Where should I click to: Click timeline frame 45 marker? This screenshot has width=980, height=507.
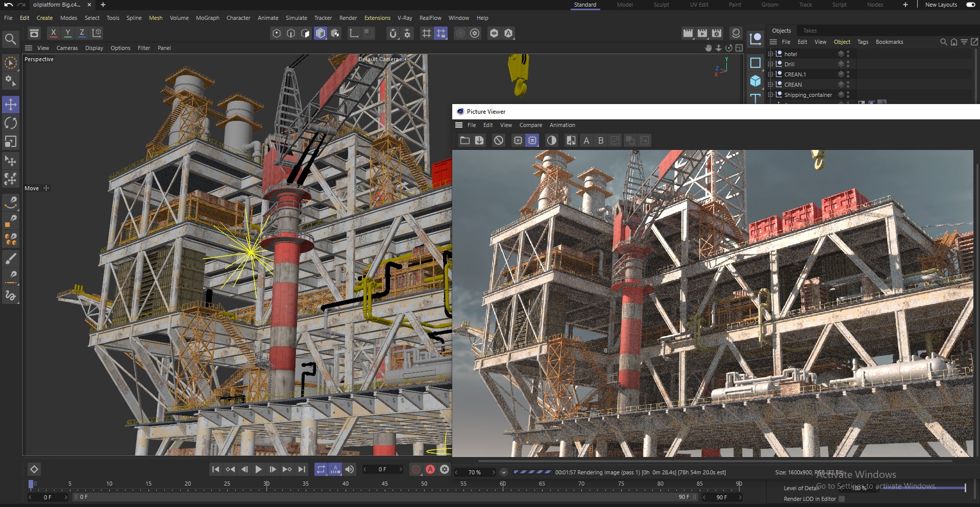click(x=384, y=484)
